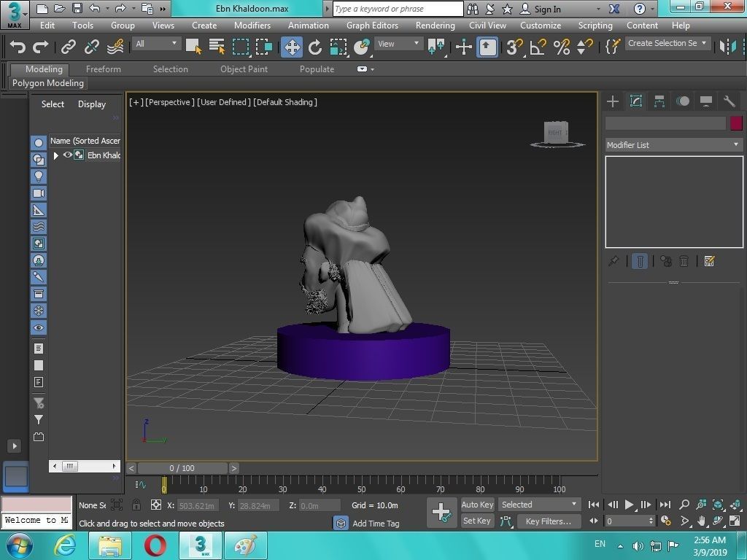This screenshot has width=747, height=560.
Task: Toggle 3D Snaps button
Action: (514, 47)
